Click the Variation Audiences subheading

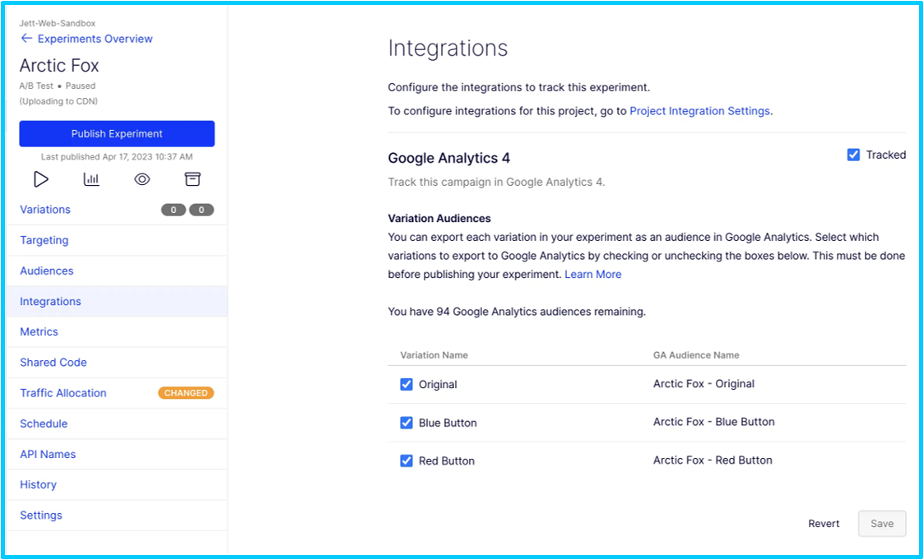(x=439, y=219)
